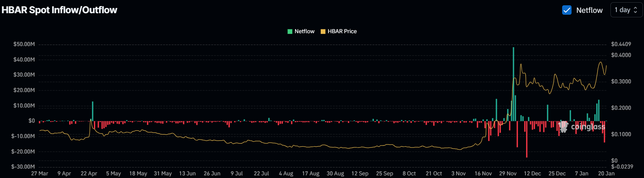
Task: Click the 27 Mar date axis label
Action: point(40,173)
